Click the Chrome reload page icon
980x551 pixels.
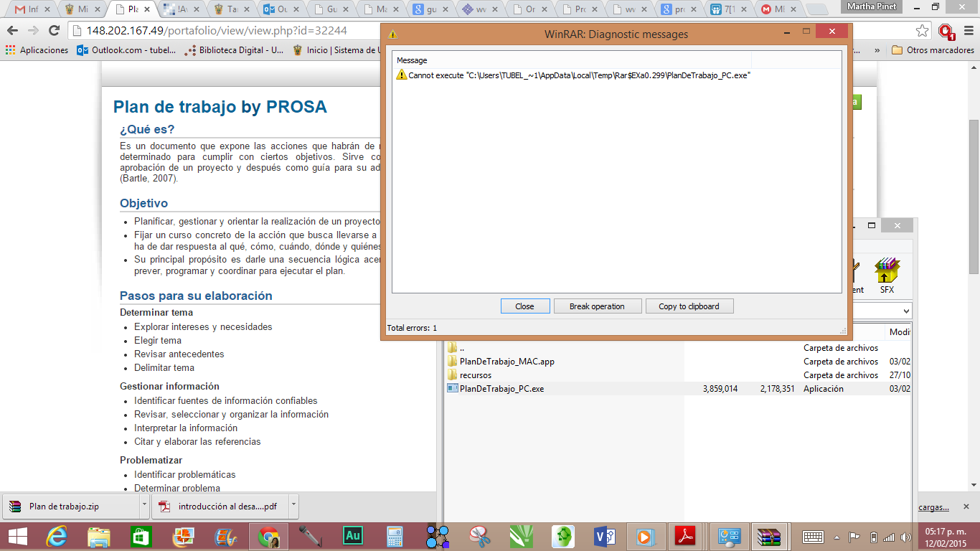[54, 31]
